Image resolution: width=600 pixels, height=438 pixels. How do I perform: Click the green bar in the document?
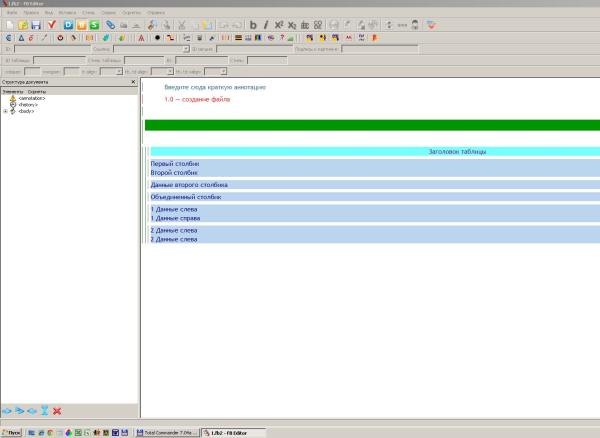click(371, 125)
